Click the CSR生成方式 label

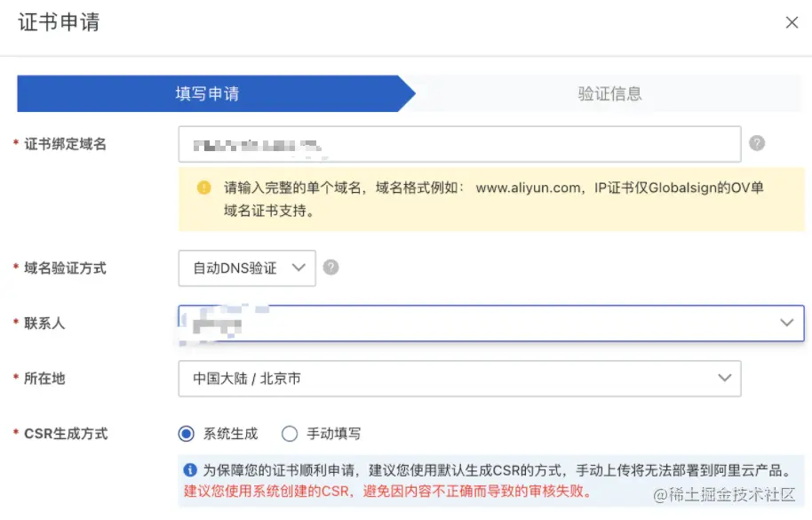tap(66, 434)
